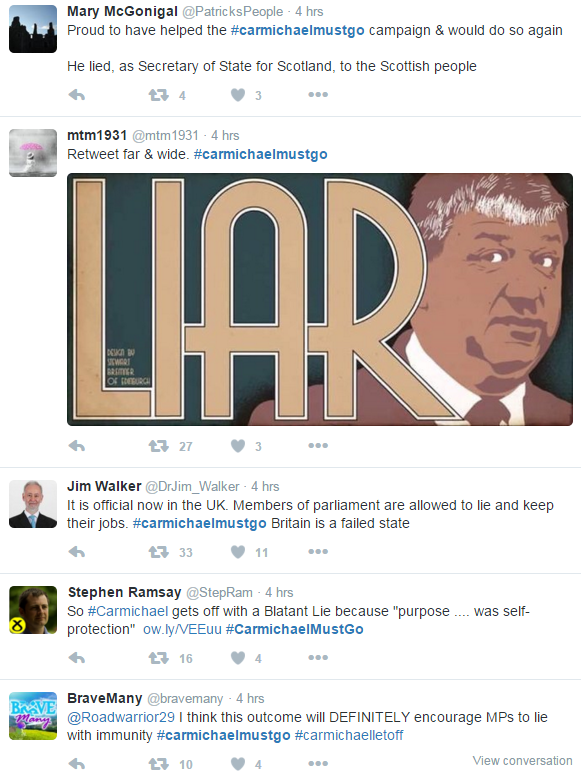Open more menu on Jim Walker's tweet

[x=318, y=552]
